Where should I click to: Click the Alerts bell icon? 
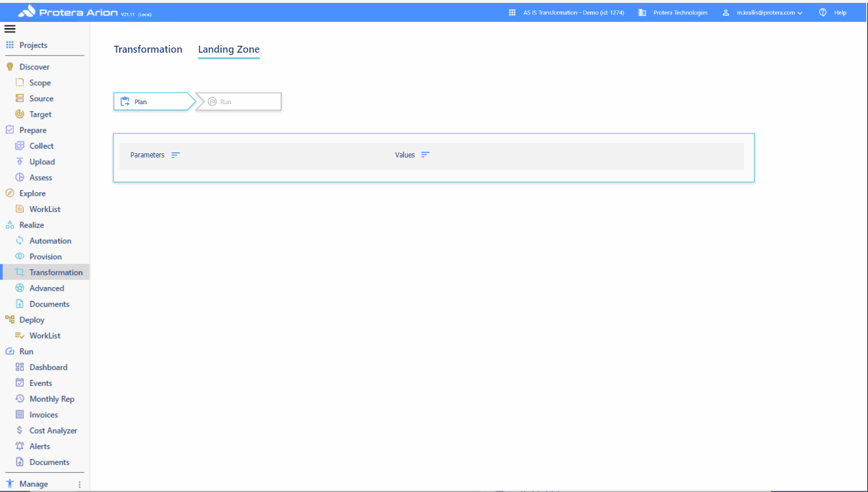[20, 446]
